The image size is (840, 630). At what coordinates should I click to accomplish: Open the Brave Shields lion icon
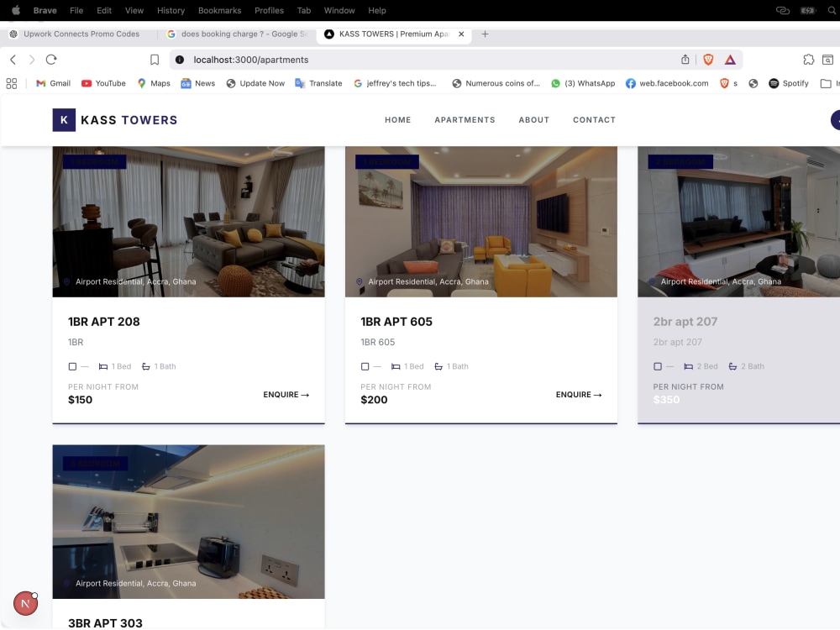[708, 60]
